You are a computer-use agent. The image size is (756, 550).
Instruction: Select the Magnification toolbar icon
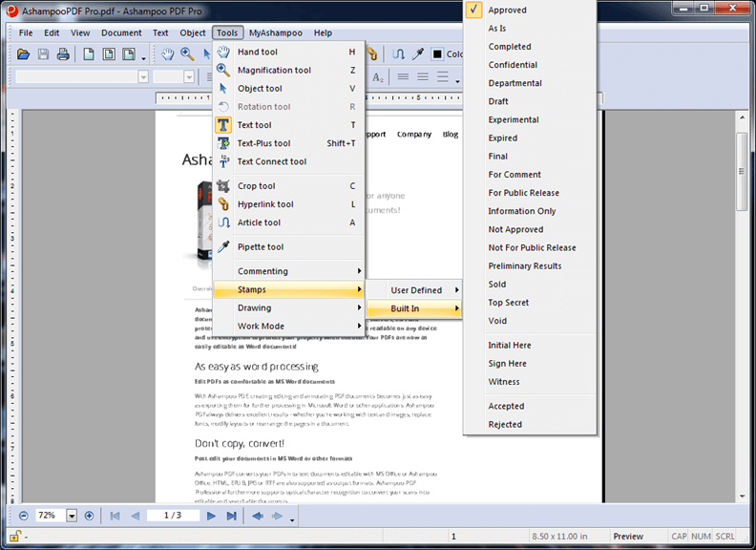point(187,54)
